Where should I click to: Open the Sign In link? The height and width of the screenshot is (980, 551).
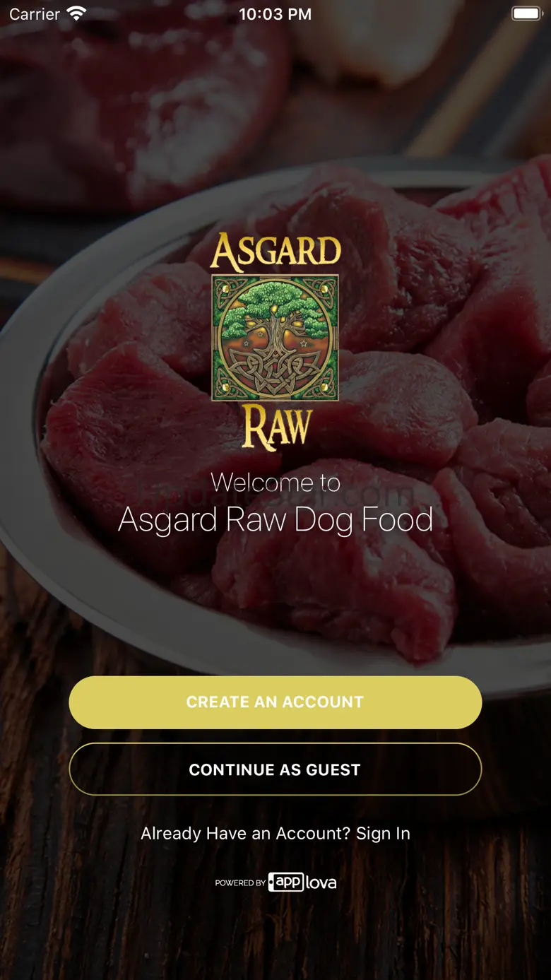coord(383,834)
